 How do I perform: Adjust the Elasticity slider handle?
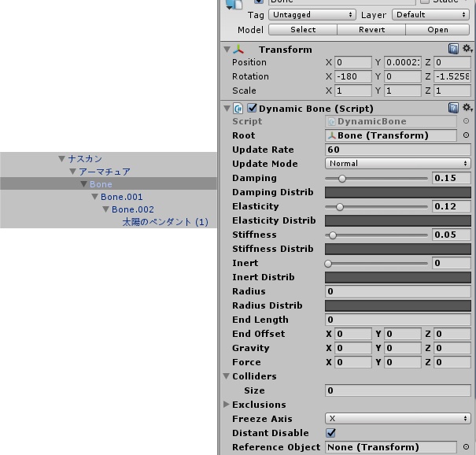coord(340,207)
